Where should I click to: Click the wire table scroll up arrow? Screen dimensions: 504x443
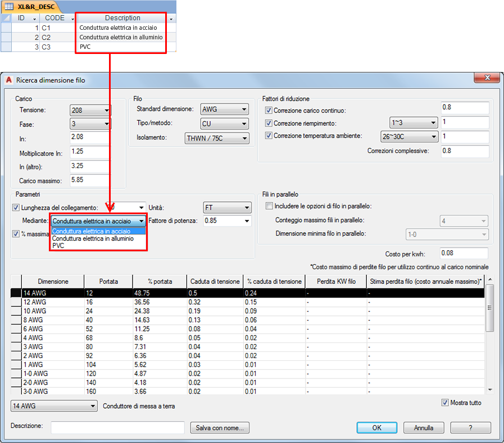pyautogui.click(x=490, y=279)
